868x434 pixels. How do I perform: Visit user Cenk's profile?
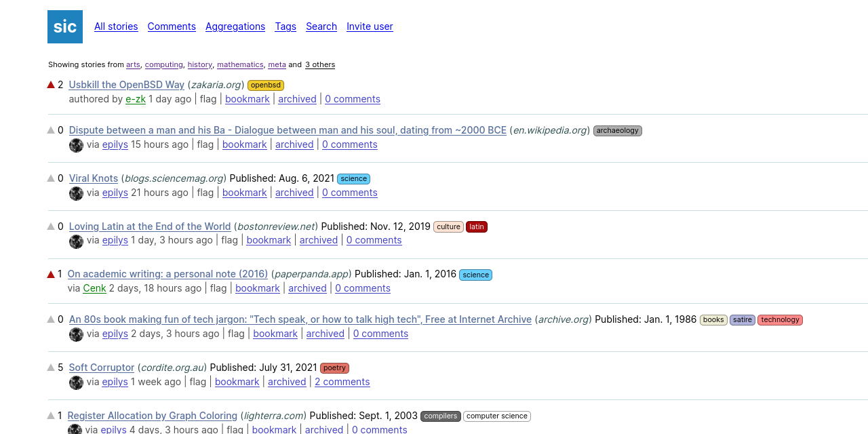pos(95,288)
